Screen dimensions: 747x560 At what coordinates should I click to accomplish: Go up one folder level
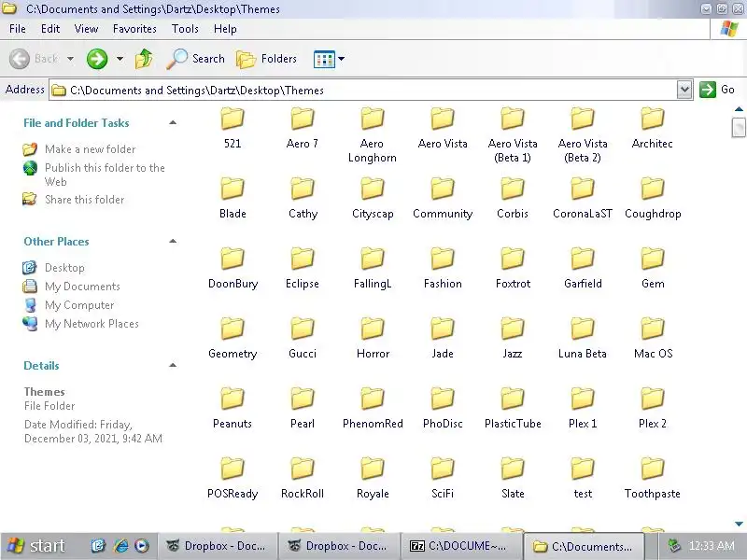point(144,59)
